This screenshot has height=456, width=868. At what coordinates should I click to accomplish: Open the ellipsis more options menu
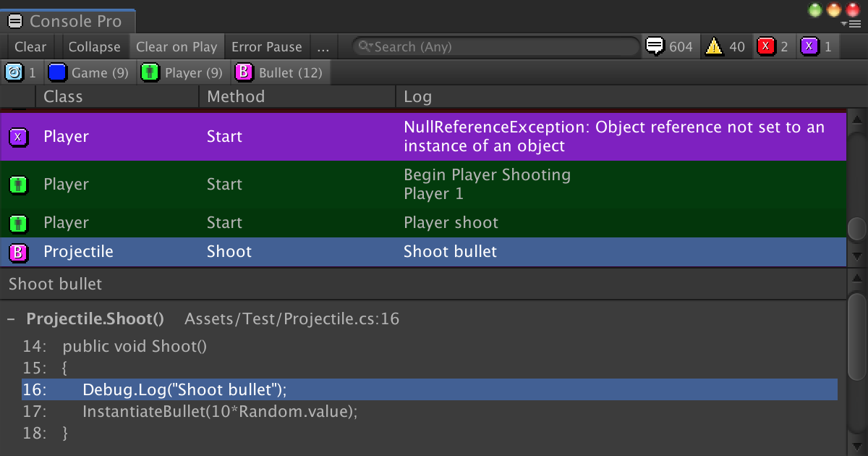click(x=323, y=47)
